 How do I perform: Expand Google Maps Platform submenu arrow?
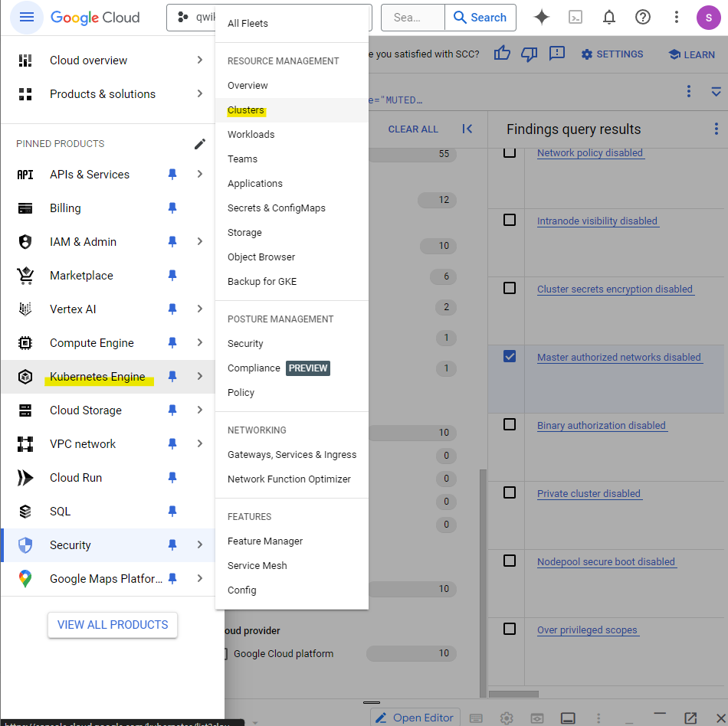pos(200,578)
